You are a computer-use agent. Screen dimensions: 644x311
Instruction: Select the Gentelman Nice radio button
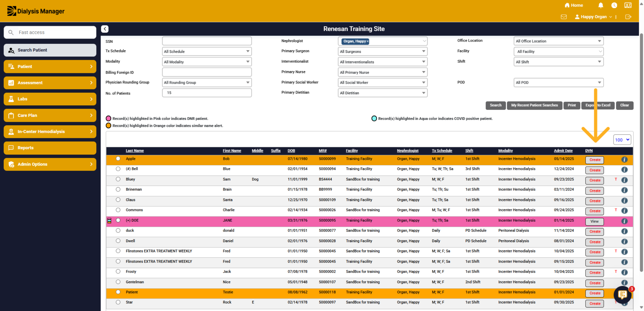[118, 282]
